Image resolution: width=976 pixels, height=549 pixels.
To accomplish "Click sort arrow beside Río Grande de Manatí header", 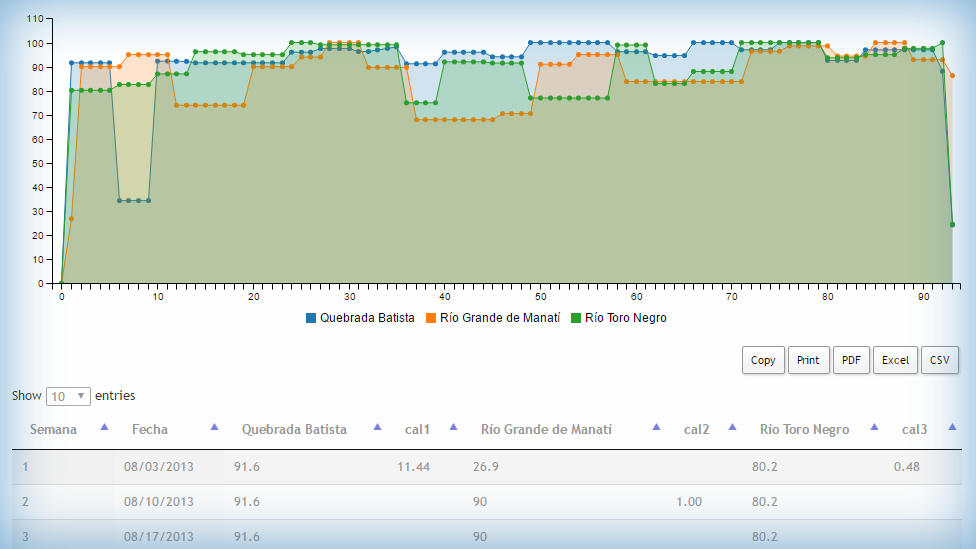I will point(656,428).
